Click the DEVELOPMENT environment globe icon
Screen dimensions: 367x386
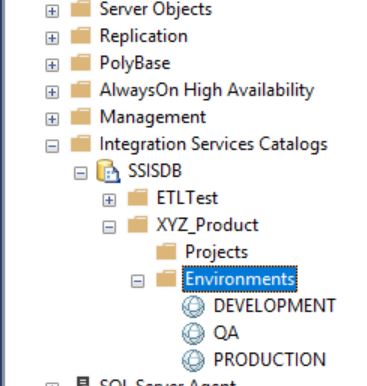[x=193, y=306]
